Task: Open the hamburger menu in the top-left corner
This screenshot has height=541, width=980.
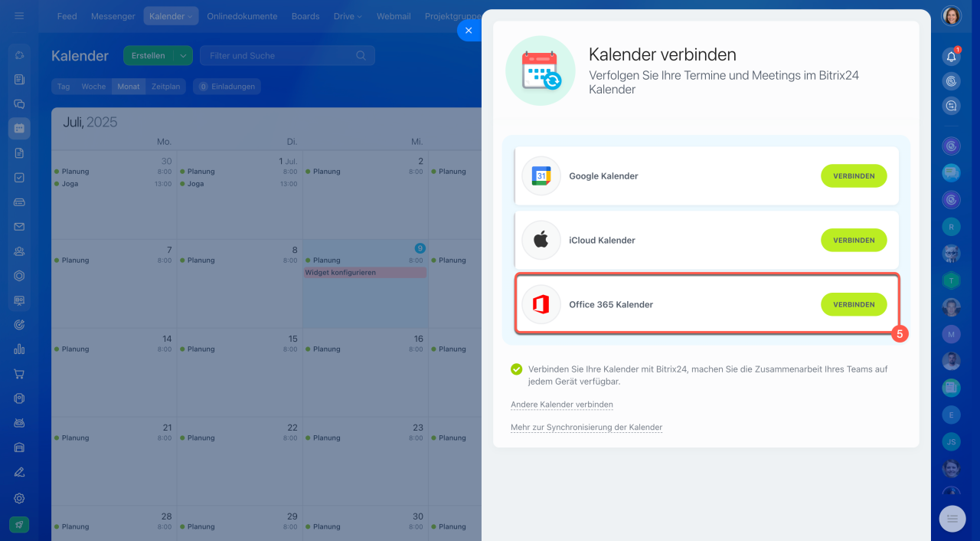Action: pos(19,16)
